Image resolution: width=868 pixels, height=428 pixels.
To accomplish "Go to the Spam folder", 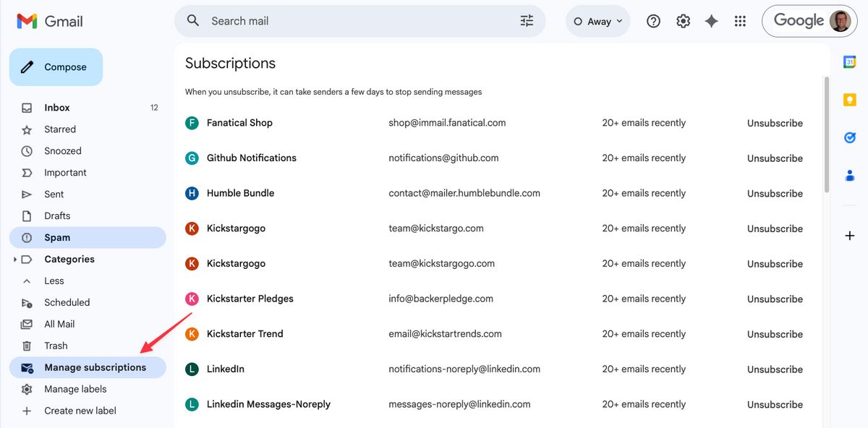I will pyautogui.click(x=58, y=237).
